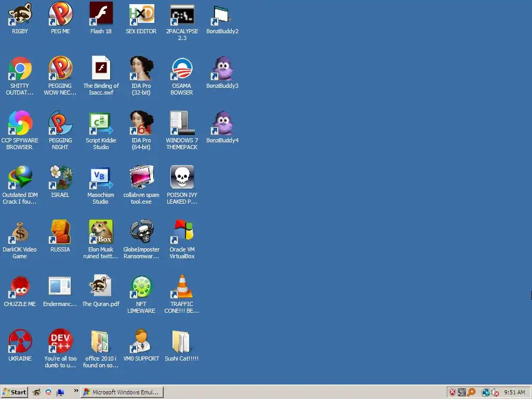This screenshot has width=532, height=399.
Task: Select the BonziBuddy3 purple gorilla icon
Action: pyautogui.click(x=222, y=68)
